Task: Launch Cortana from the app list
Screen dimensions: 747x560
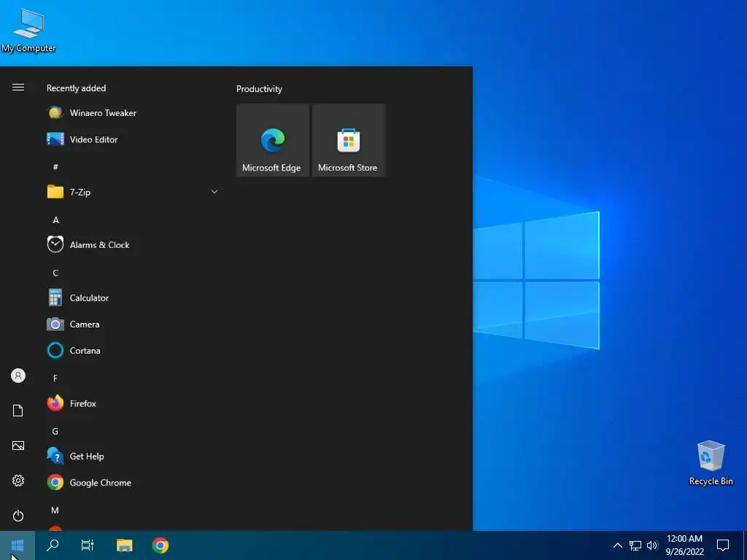Action: [133, 351]
